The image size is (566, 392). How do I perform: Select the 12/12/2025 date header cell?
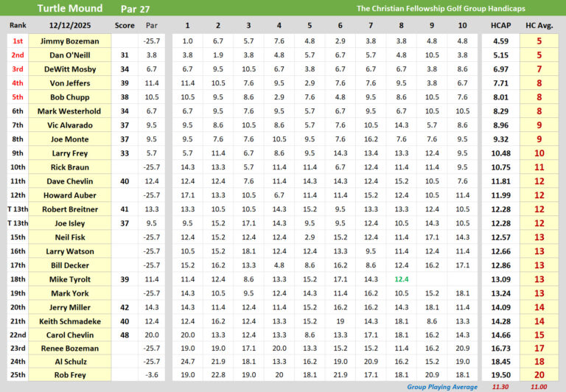[x=70, y=25]
